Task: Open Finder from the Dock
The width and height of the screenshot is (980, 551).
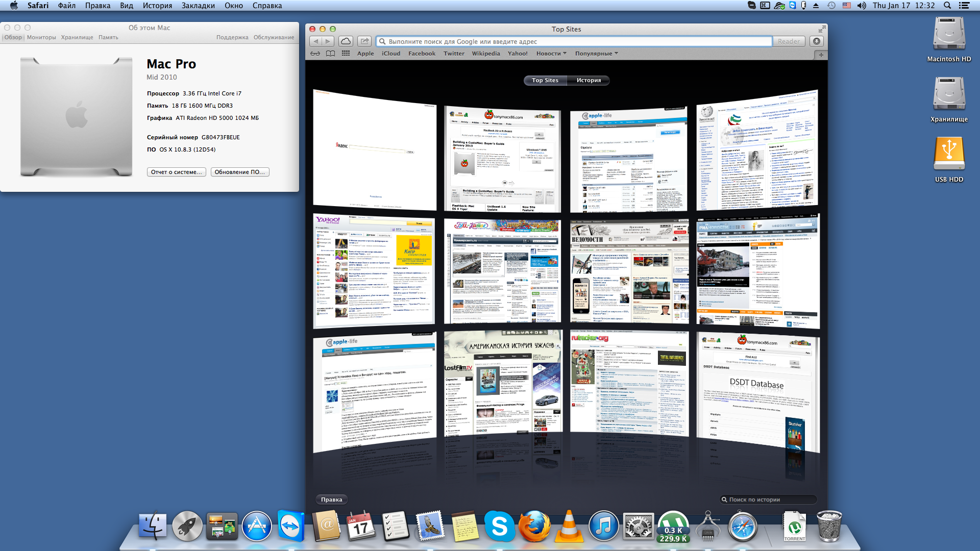Action: (x=152, y=526)
